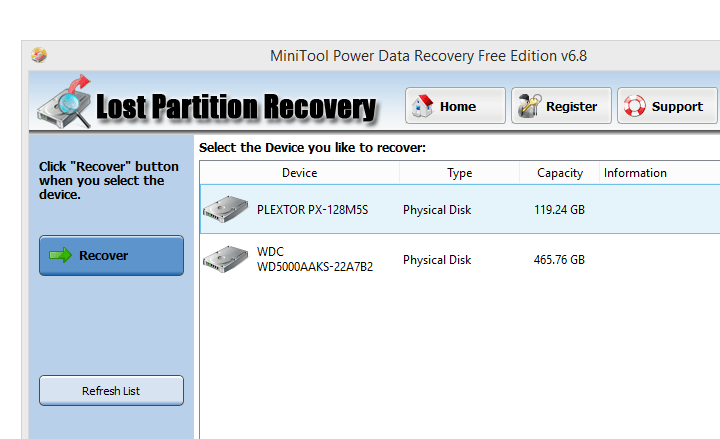720x439 pixels.
Task: Select the WDC WD5000AAKS-22A7B2 device name
Action: pyautogui.click(x=314, y=260)
